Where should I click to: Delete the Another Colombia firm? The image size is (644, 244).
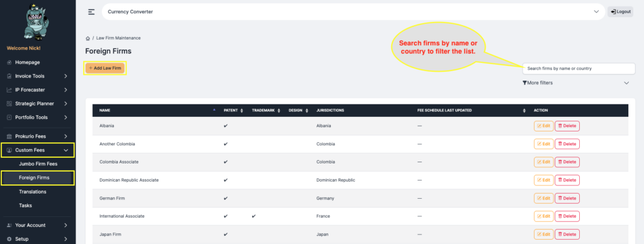pyautogui.click(x=567, y=144)
